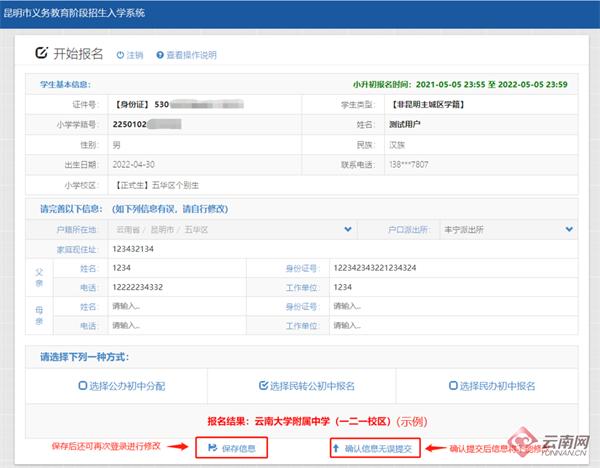
Task: Click the phone value 138***7807
Action: tap(409, 165)
